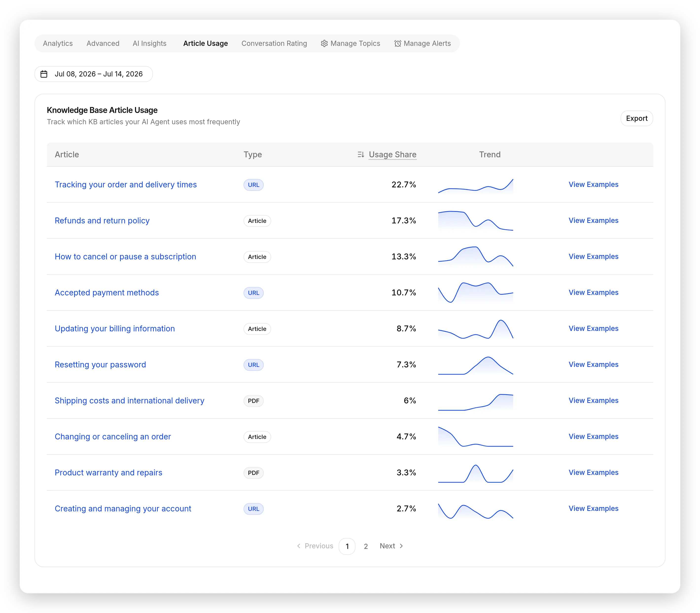This screenshot has width=700, height=613.
Task: Click the Article badge on Refunds row
Action: (257, 221)
